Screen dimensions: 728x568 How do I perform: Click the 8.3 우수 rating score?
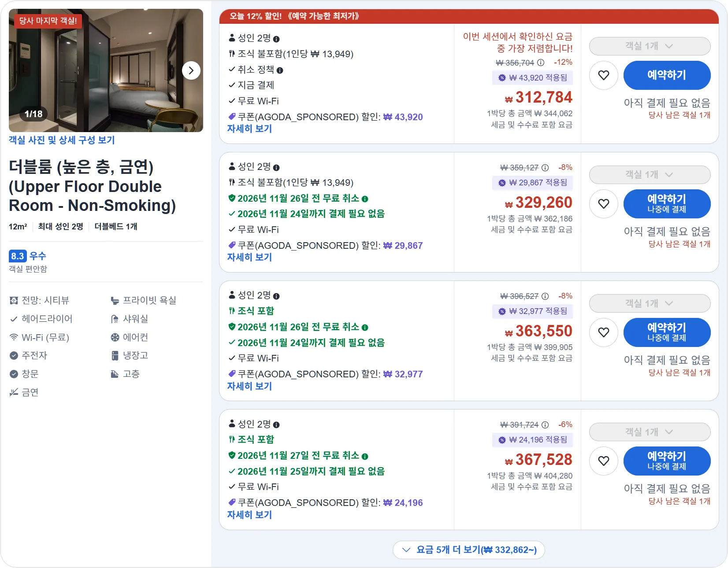tap(27, 256)
